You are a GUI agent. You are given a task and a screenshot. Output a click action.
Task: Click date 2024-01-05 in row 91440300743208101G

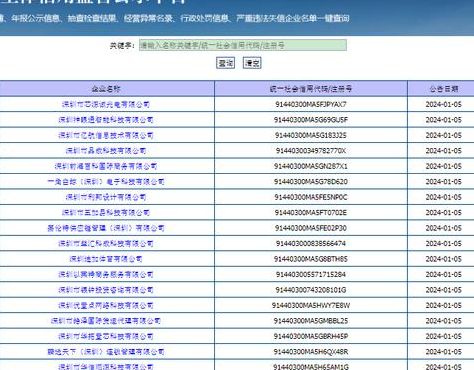click(x=443, y=290)
